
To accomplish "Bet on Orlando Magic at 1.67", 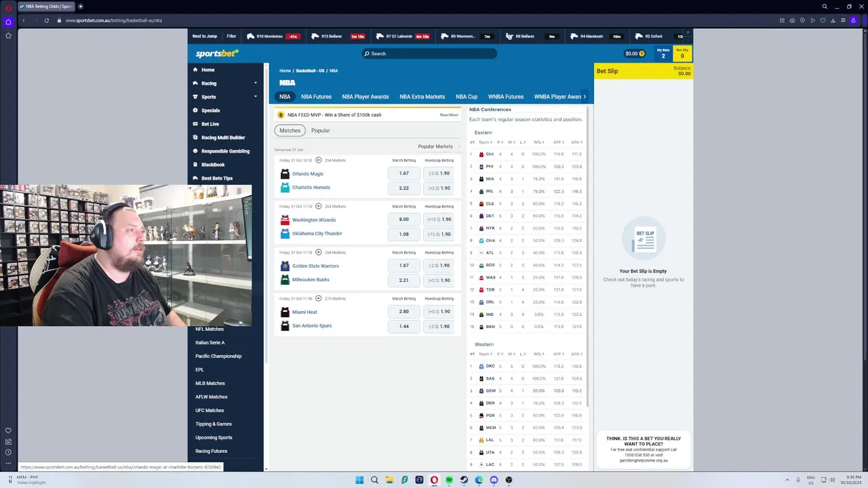I will (404, 174).
